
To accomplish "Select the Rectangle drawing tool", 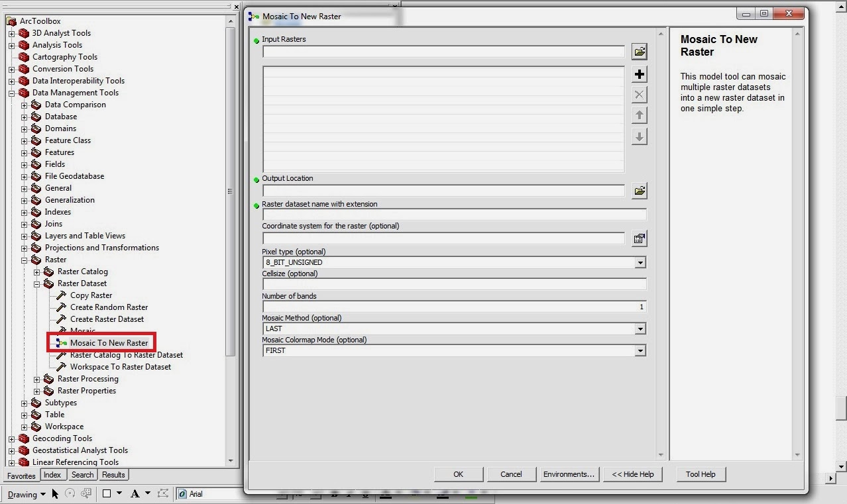I will tap(106, 493).
